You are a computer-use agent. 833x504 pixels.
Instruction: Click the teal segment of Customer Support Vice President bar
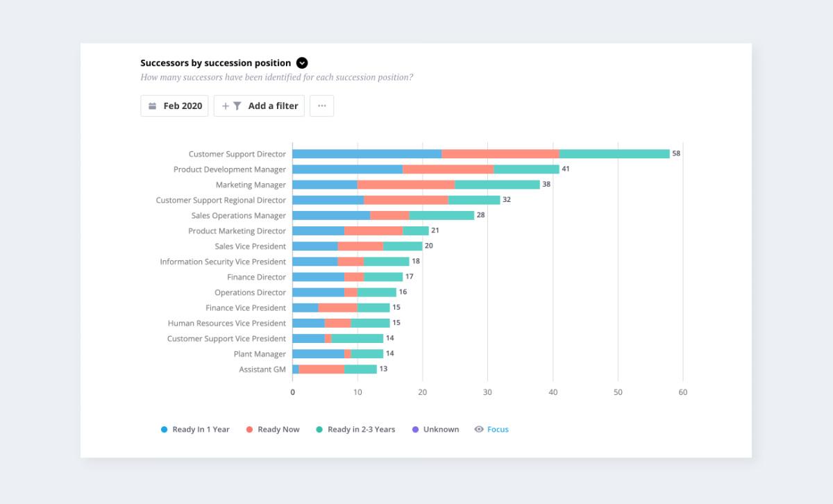357,339
